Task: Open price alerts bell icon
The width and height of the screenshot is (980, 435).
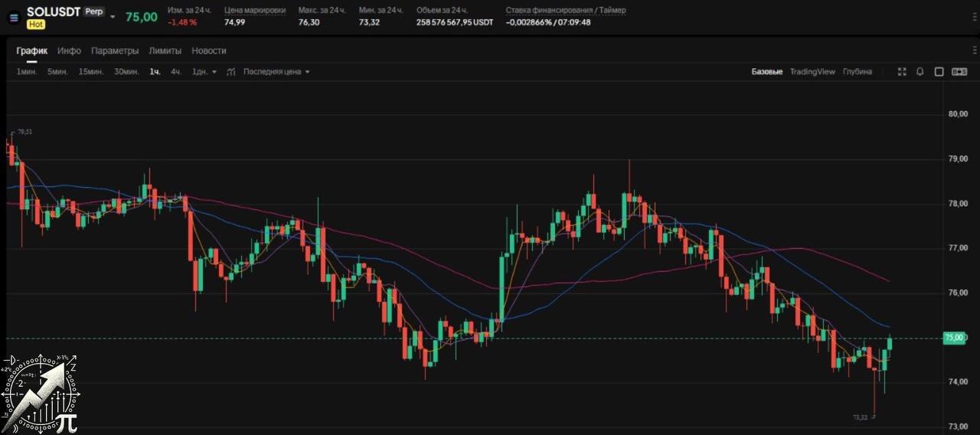Action: (920, 72)
